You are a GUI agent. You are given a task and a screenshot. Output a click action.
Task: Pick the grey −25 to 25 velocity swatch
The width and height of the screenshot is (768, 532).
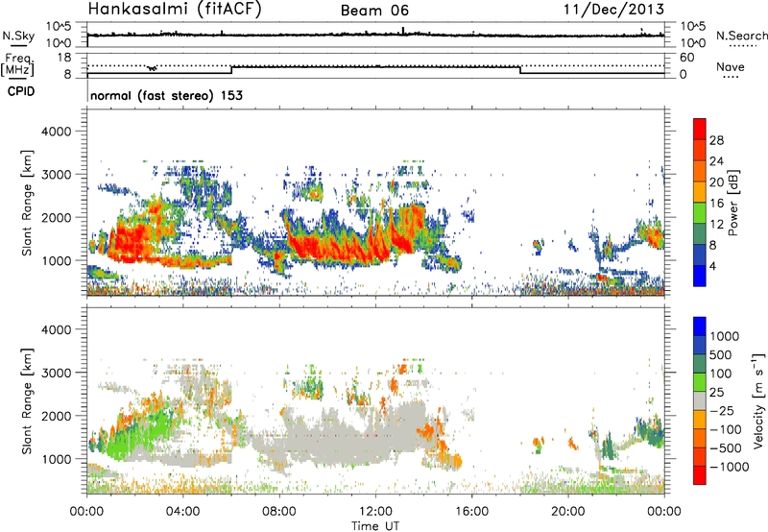tap(700, 401)
